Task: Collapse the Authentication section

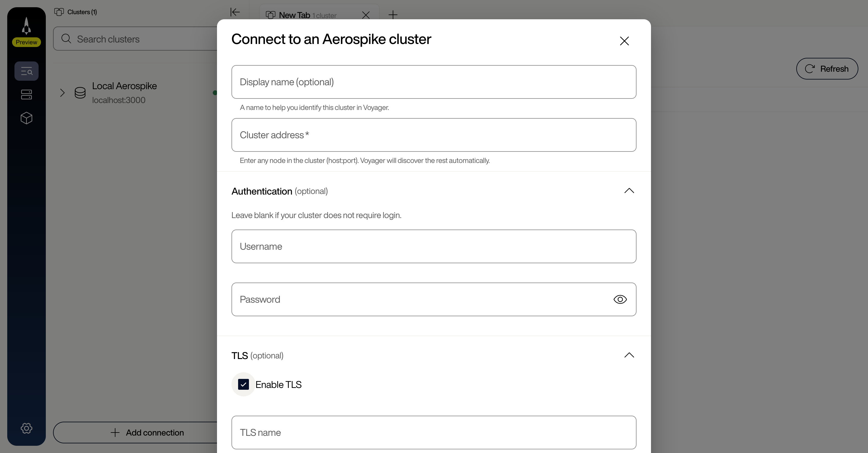Action: pos(628,191)
